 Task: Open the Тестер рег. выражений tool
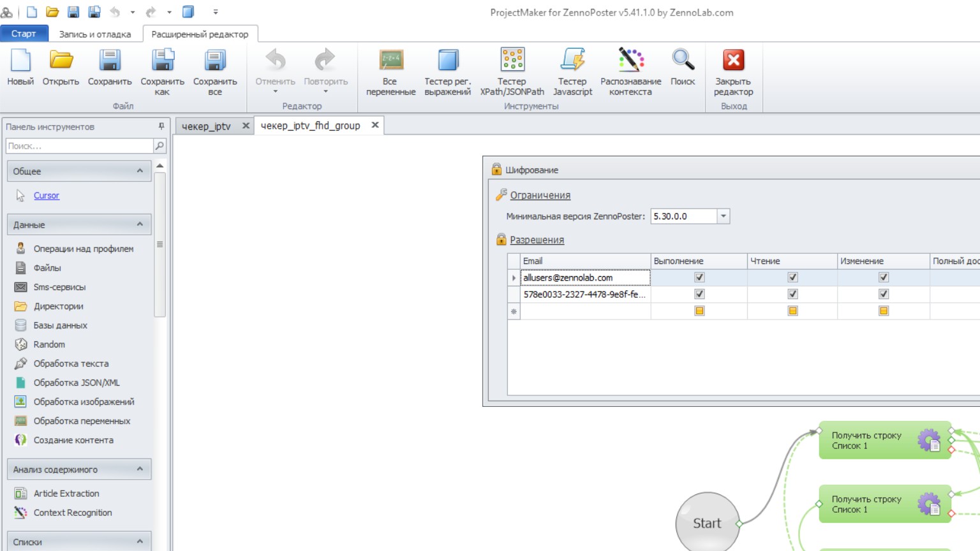pos(448,73)
